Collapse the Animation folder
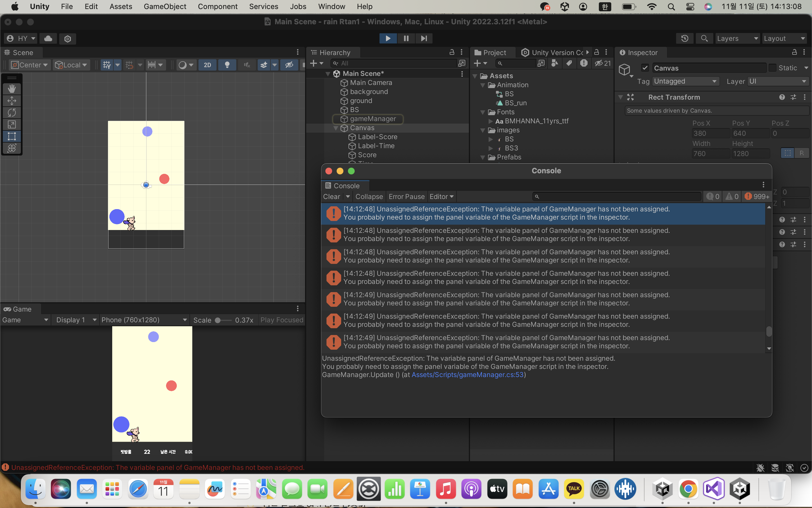 pyautogui.click(x=482, y=85)
